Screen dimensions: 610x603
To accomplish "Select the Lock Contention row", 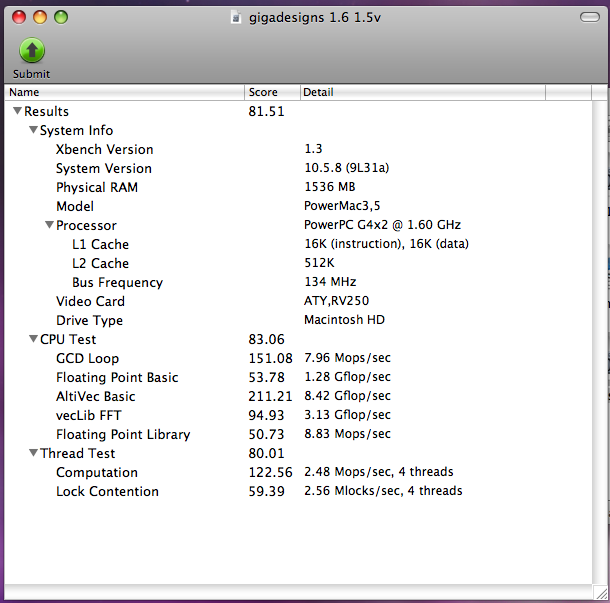I will 298,491.
